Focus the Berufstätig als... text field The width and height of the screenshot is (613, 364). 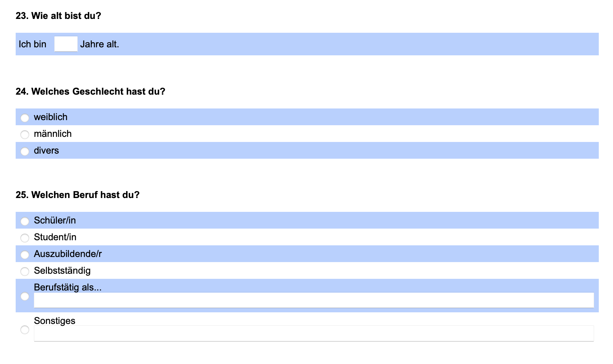(x=314, y=300)
